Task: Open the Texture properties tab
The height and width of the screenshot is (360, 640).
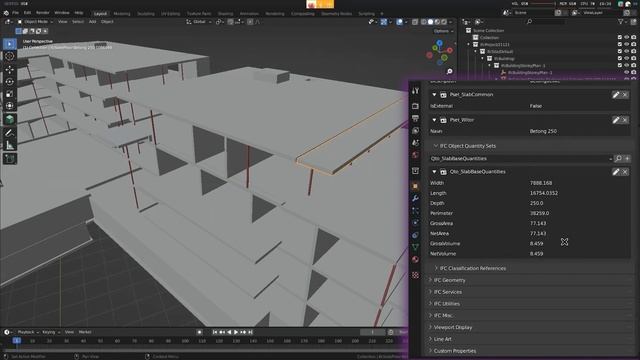Action: 415,275
